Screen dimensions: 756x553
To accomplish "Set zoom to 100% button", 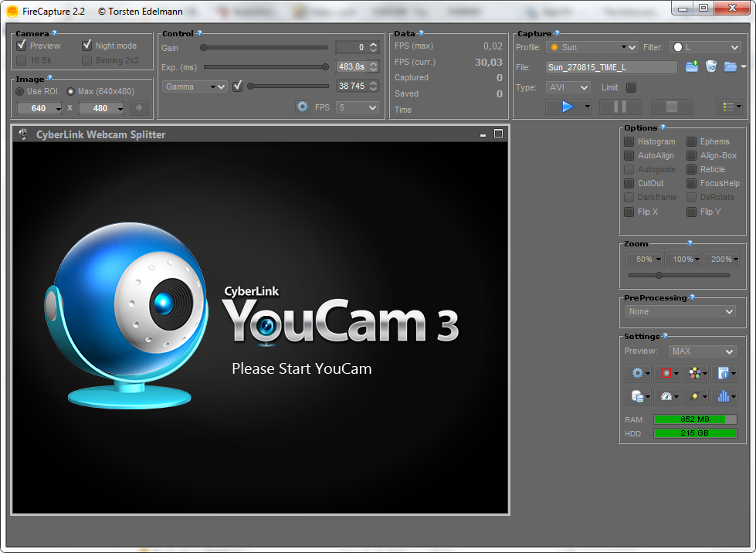I will click(683, 260).
